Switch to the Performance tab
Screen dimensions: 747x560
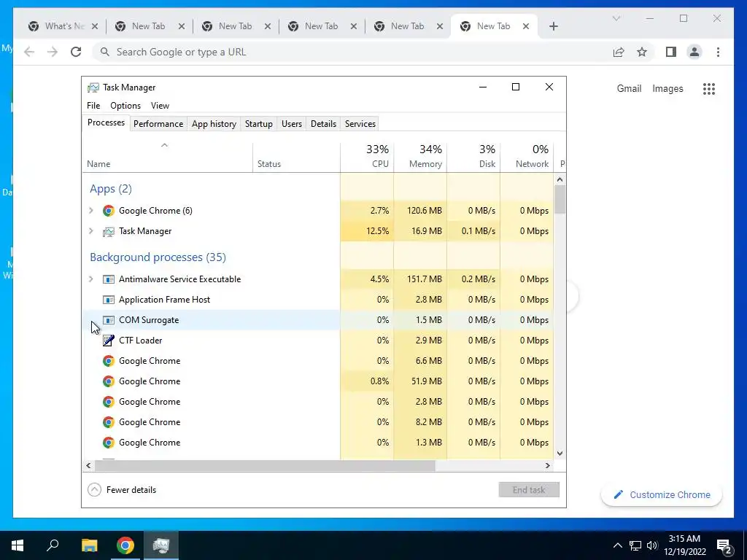(x=158, y=124)
